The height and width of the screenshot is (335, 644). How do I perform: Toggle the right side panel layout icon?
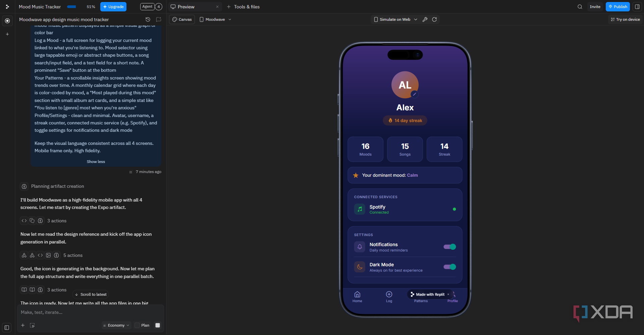point(637,7)
